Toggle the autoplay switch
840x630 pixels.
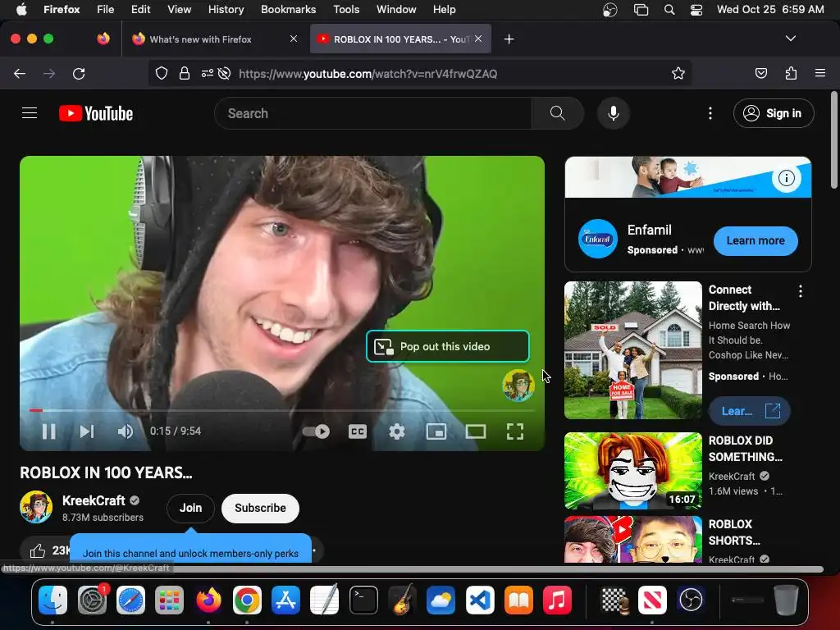click(316, 431)
